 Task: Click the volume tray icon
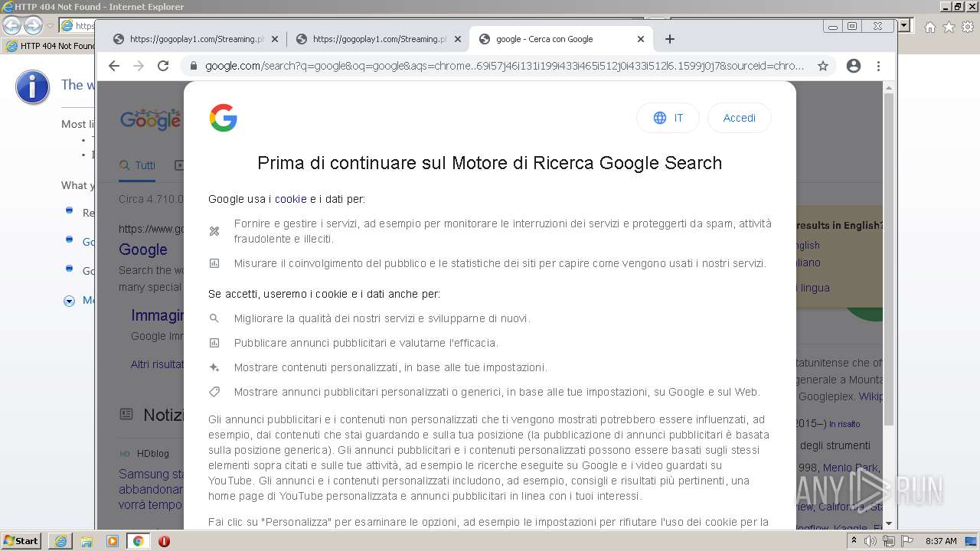[x=871, y=541]
